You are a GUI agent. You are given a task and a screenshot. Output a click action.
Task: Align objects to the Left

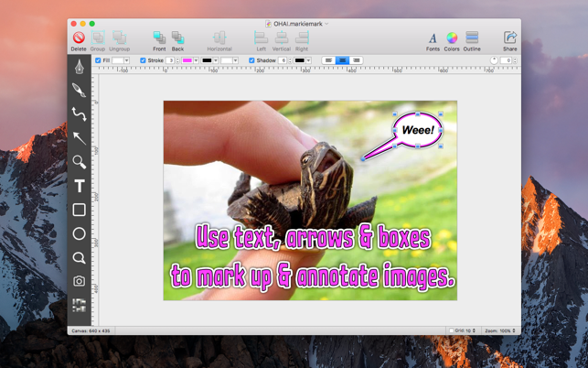click(261, 41)
